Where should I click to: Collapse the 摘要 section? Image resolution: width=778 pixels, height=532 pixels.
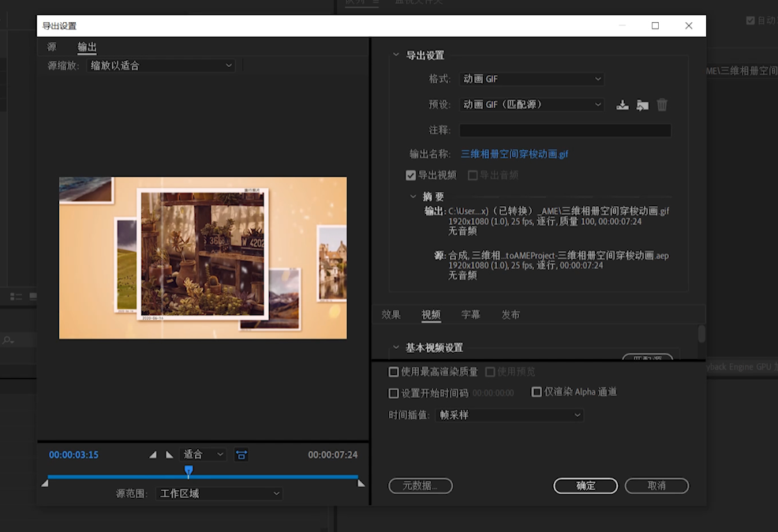pyautogui.click(x=413, y=197)
